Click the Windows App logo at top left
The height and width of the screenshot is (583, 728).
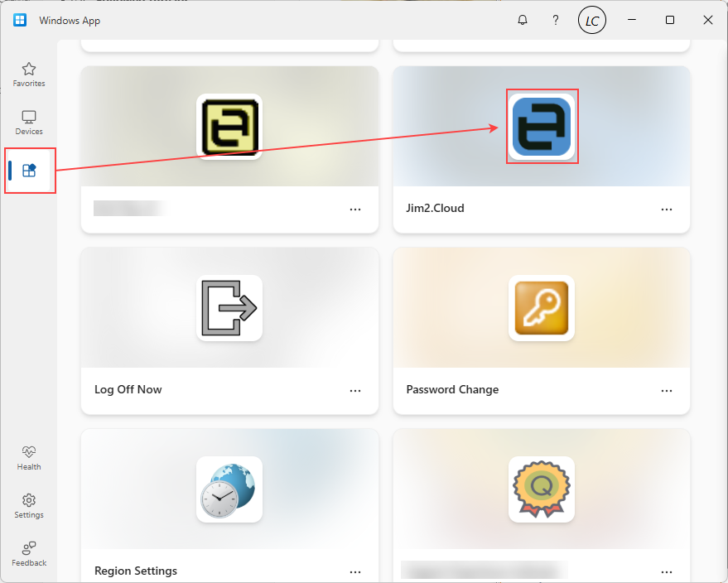tap(19, 19)
